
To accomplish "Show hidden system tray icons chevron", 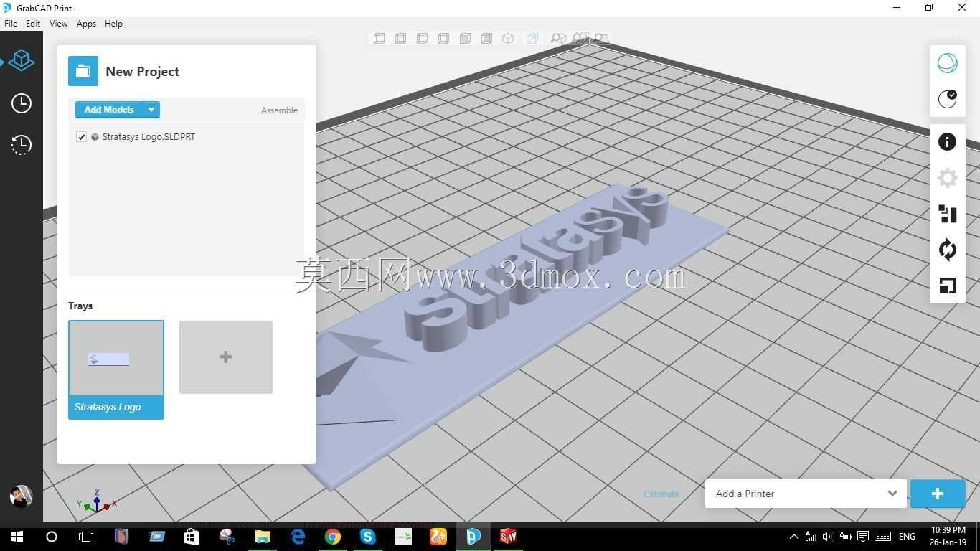I will [793, 537].
